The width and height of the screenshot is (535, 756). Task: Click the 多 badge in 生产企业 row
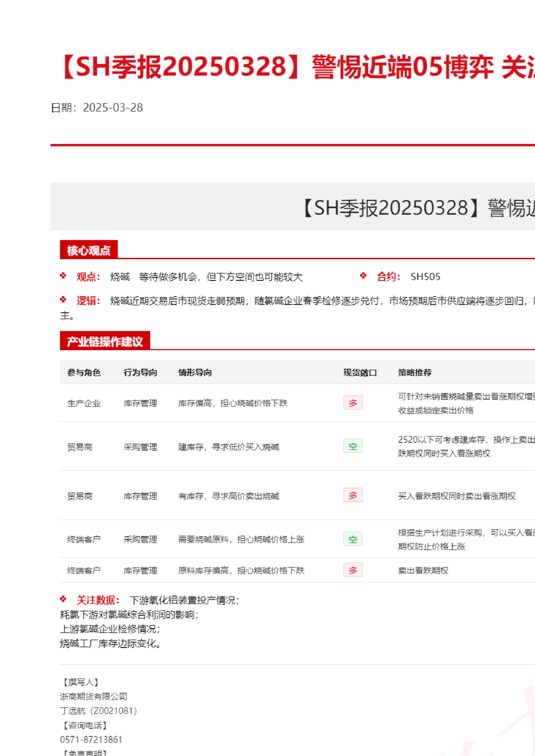tap(353, 403)
